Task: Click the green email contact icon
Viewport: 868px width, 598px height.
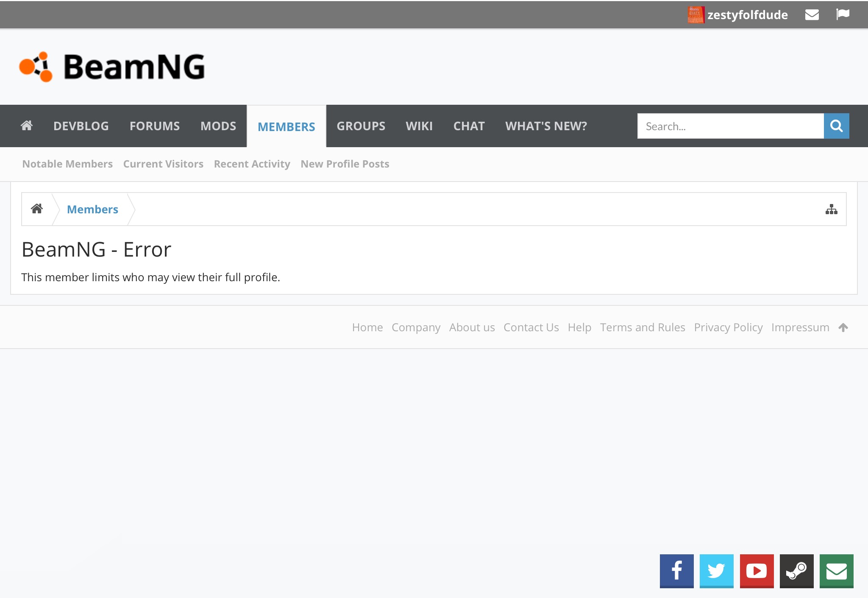Action: pos(837,571)
